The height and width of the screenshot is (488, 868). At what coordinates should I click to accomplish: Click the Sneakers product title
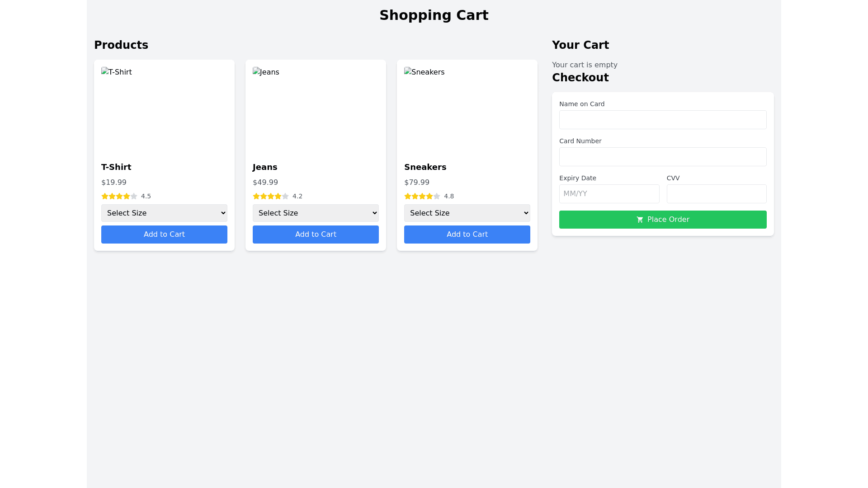[x=425, y=167]
